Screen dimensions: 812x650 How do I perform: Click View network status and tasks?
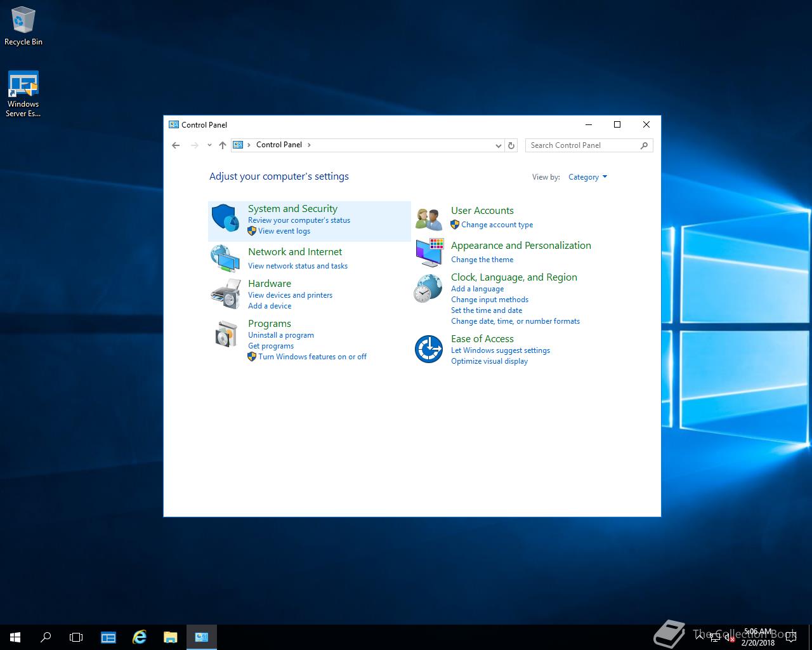point(298,266)
